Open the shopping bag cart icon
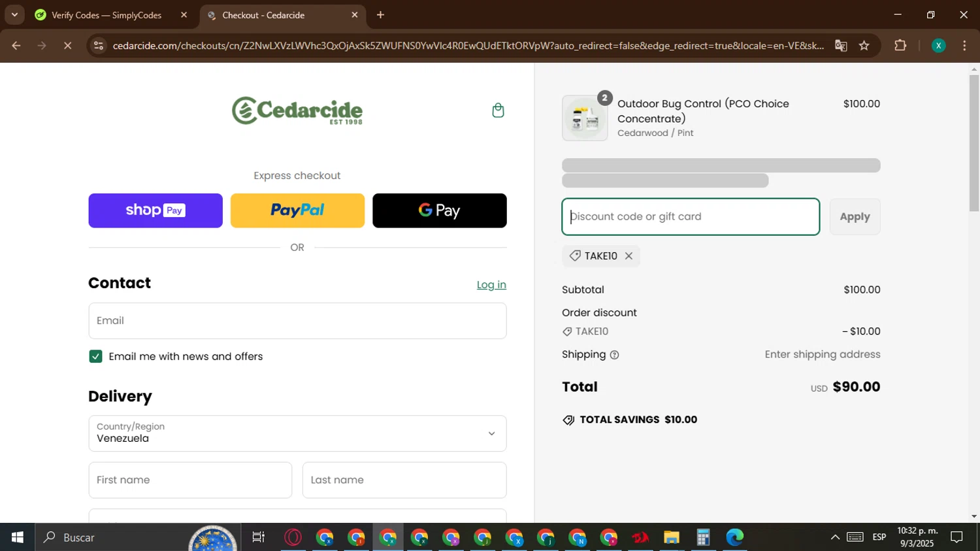Viewport: 980px width, 551px height. click(498, 110)
